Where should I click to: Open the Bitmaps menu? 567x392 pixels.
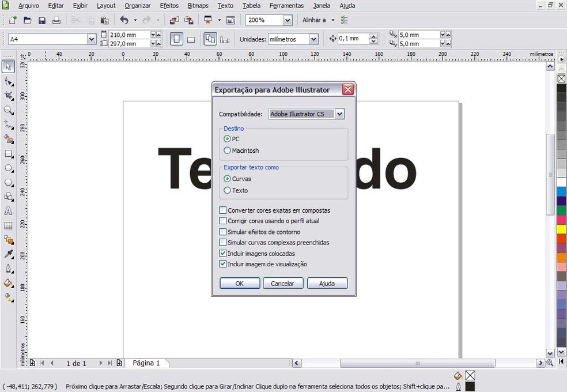click(198, 5)
